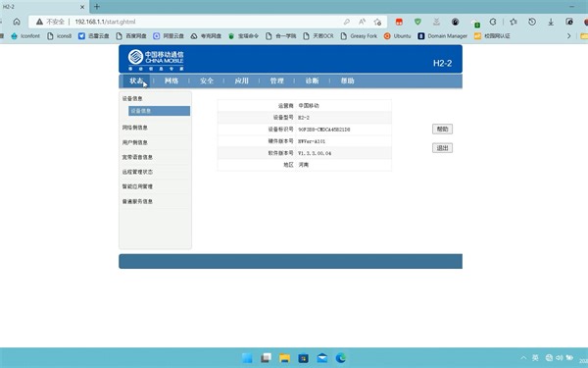This screenshot has width=588, height=368.
Task: Select the 状态 tab
Action: [136, 80]
